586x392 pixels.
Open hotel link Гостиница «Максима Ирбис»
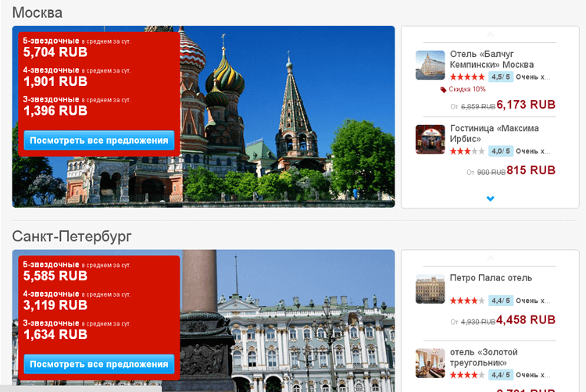click(x=494, y=134)
